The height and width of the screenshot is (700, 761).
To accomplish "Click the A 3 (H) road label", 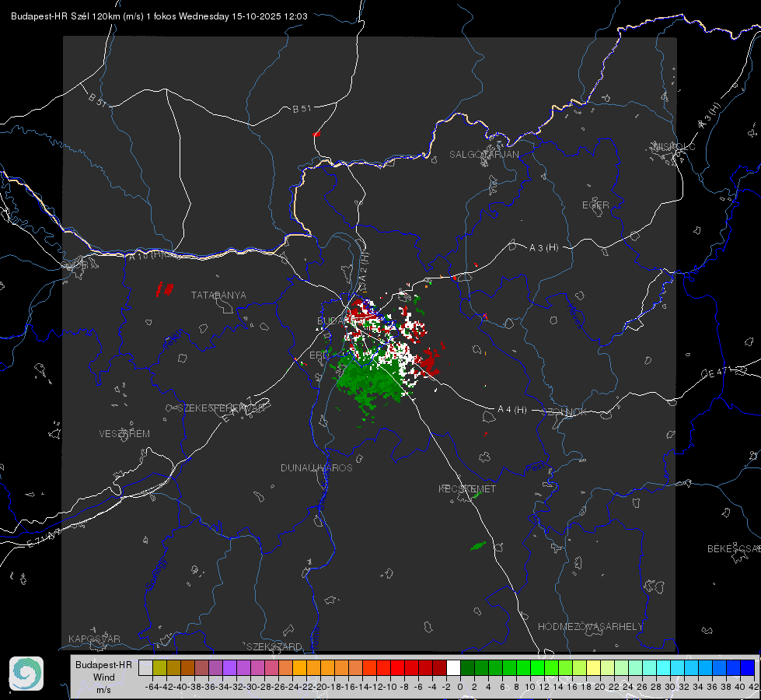I will click(543, 248).
